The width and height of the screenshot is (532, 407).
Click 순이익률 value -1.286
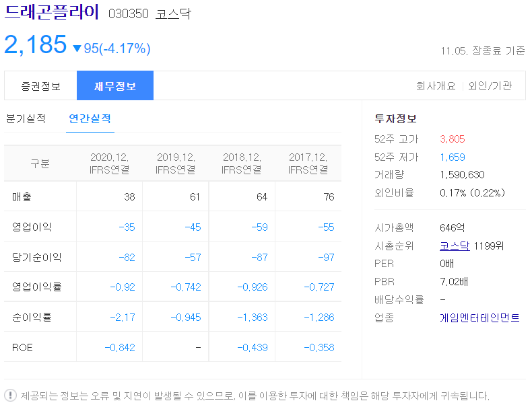(x=319, y=318)
